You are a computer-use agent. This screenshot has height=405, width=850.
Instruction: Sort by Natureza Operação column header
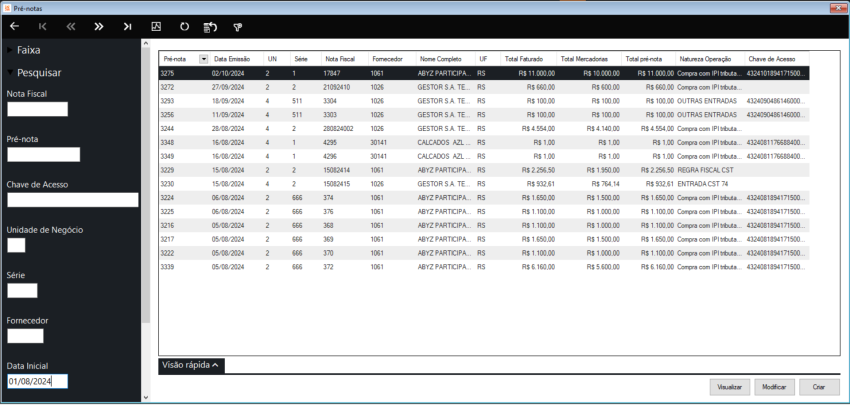pyautogui.click(x=709, y=59)
